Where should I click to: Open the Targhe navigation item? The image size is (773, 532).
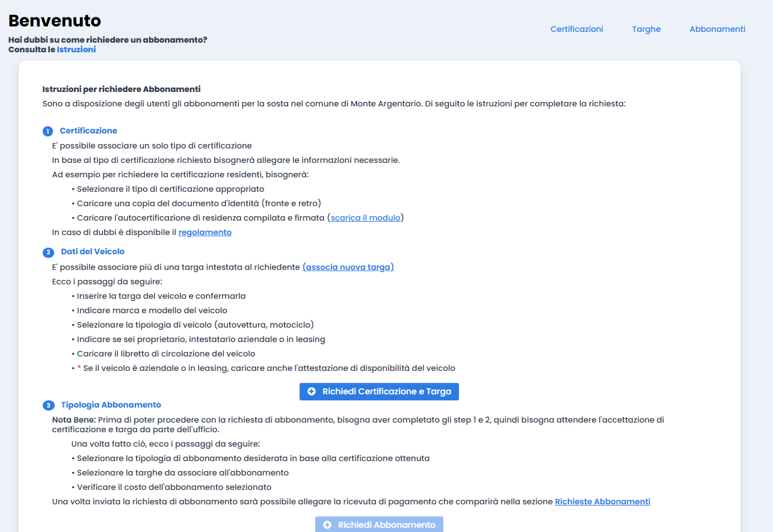coord(646,29)
